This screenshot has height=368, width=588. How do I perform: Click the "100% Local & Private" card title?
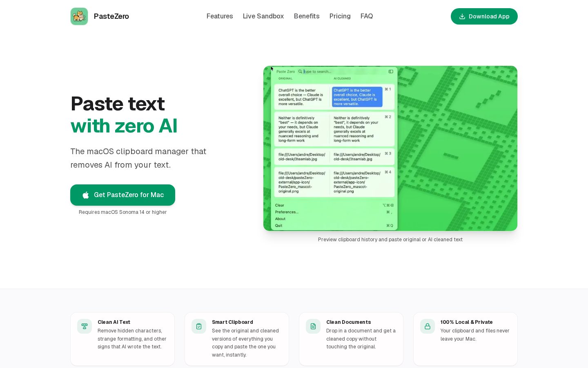coord(467,322)
